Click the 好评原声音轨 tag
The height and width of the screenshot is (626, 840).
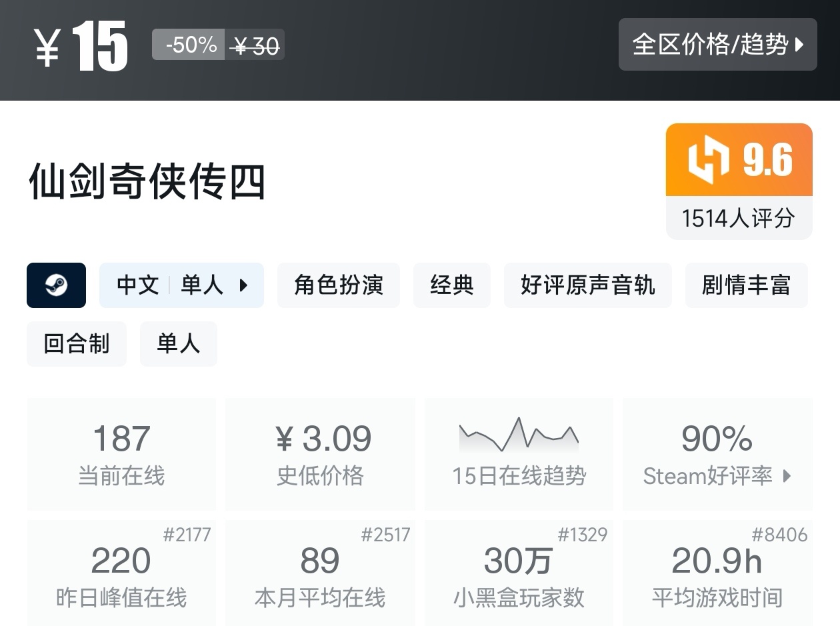(x=588, y=285)
